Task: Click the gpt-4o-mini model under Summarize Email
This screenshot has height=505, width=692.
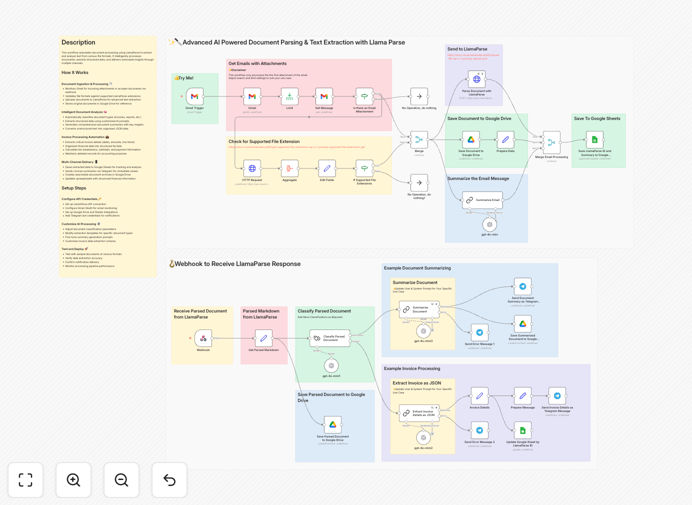Action: 489,225
